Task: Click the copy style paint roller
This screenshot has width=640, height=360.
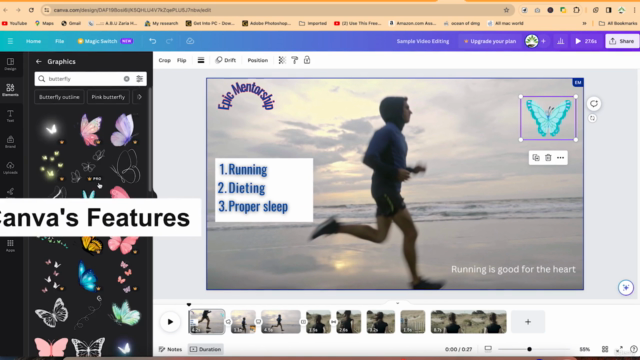Action: tap(294, 60)
